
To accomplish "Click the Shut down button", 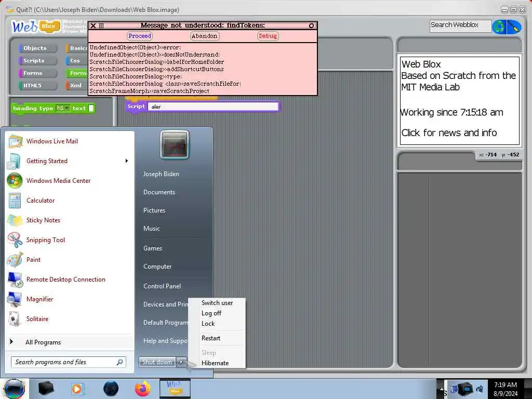I will [157, 362].
